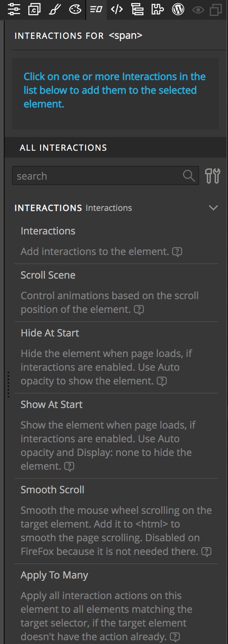Select the active Interactions panel tab
This screenshot has height=644, width=228.
pyautogui.click(x=96, y=9)
